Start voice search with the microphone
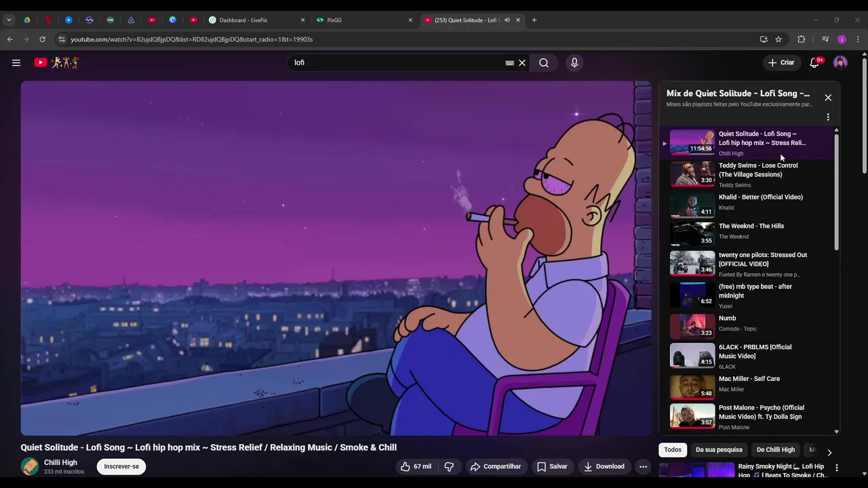The width and height of the screenshot is (868, 488). pyautogui.click(x=574, y=62)
